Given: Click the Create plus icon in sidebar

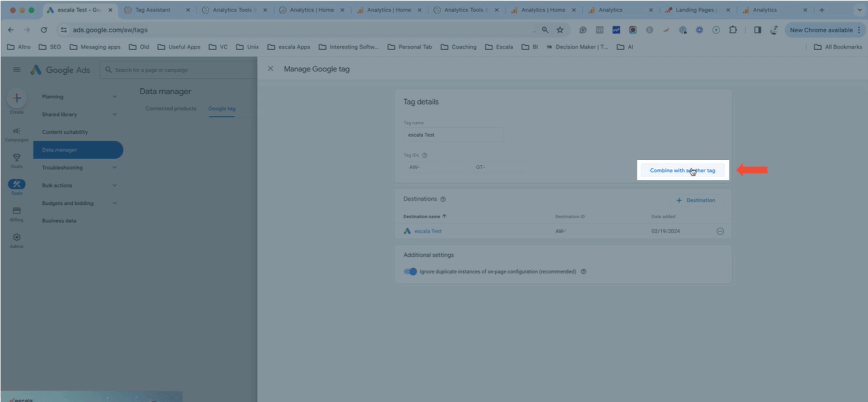Looking at the screenshot, I should pos(17,98).
